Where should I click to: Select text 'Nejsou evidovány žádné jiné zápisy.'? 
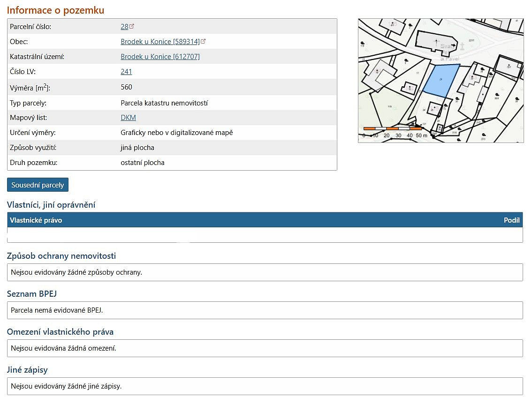(66, 386)
